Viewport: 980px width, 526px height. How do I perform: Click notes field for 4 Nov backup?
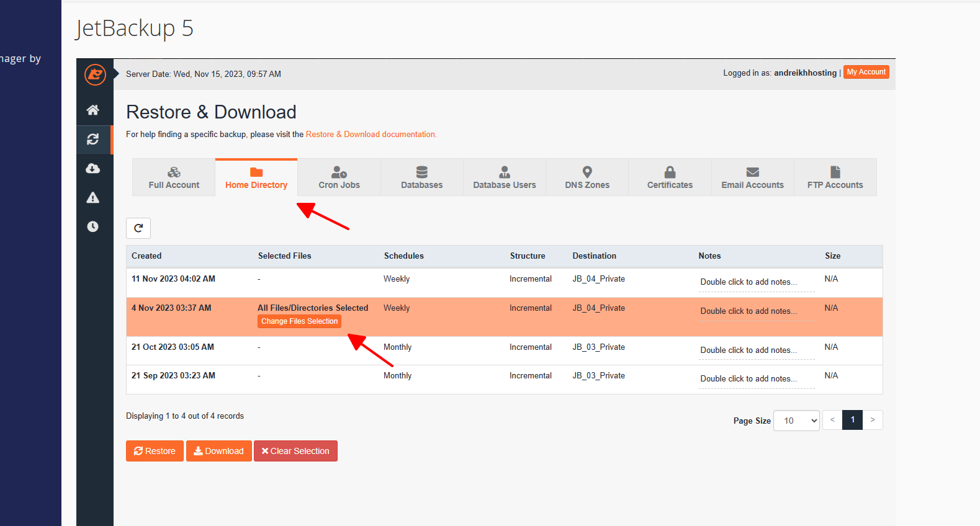click(757, 311)
